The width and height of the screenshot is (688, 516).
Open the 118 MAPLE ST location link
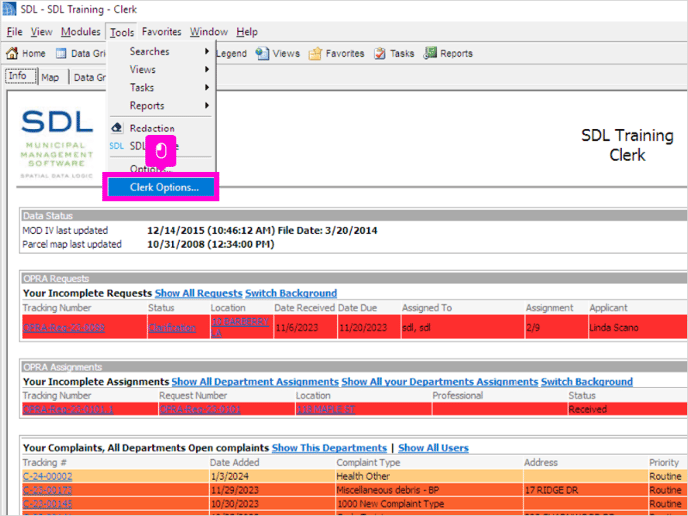[x=326, y=409]
